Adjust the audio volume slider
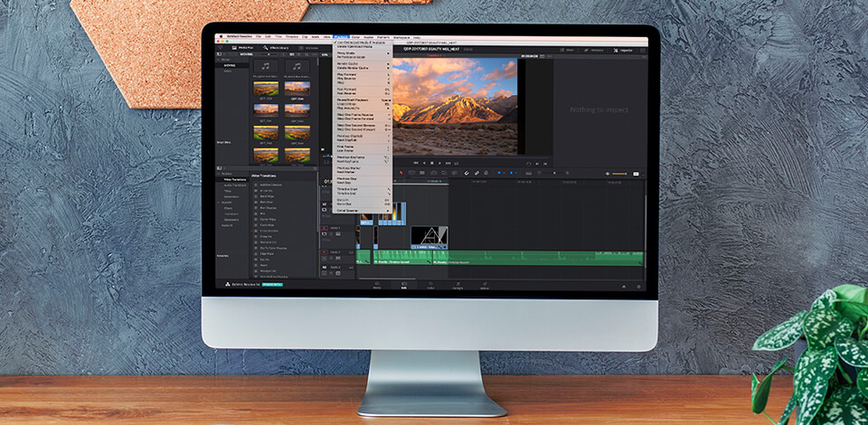The height and width of the screenshot is (425, 868). 618,174
